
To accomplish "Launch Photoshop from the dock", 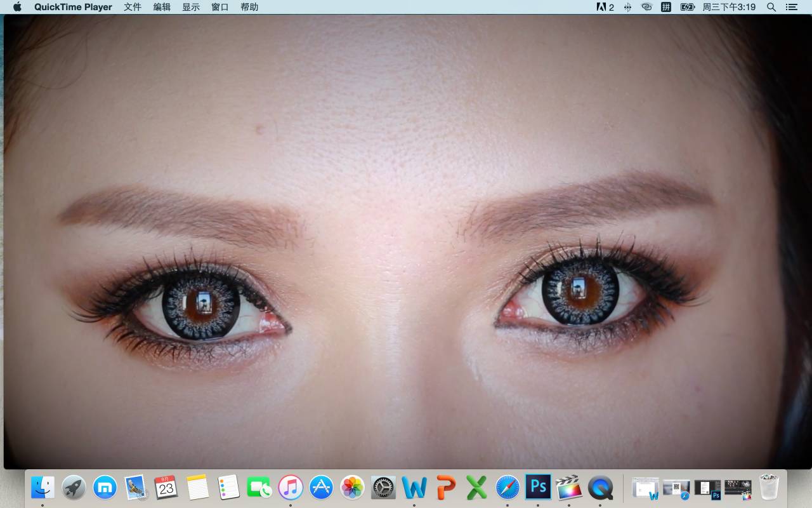I will point(538,487).
